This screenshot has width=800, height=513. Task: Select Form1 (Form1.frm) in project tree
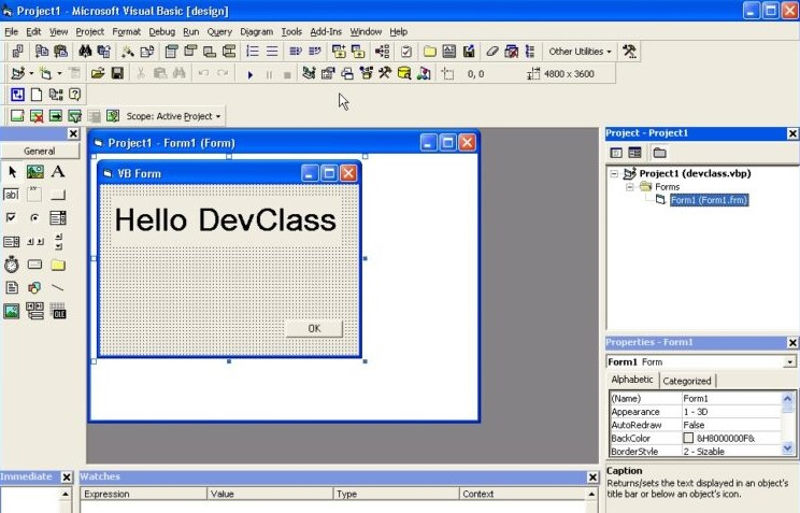708,200
